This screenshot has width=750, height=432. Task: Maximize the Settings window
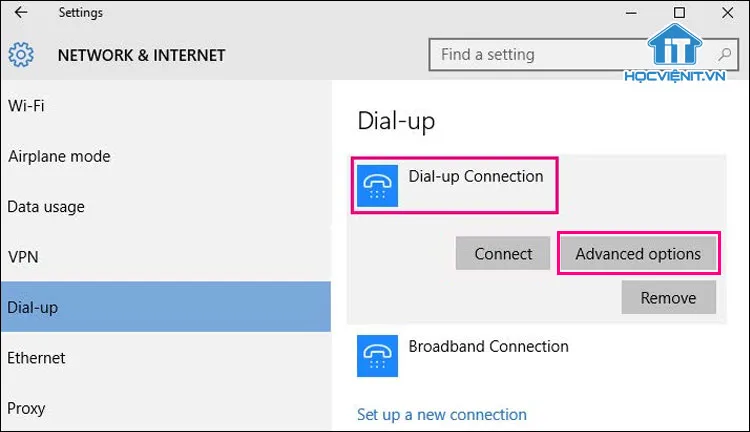point(680,13)
